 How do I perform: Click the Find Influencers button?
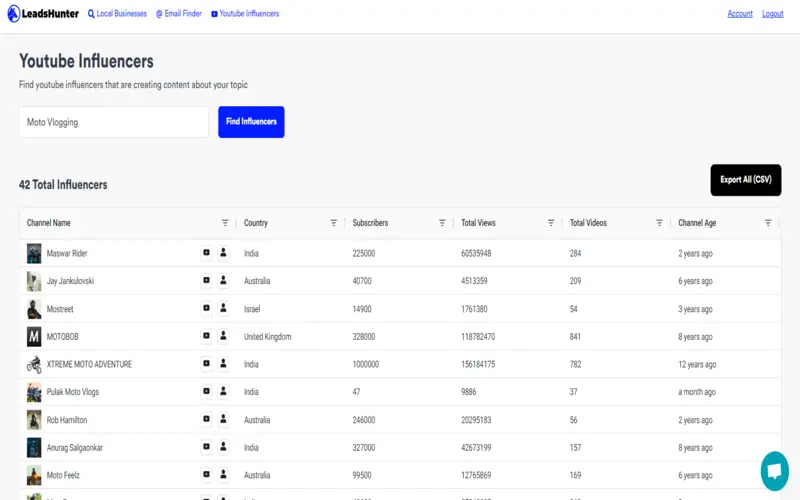click(251, 122)
